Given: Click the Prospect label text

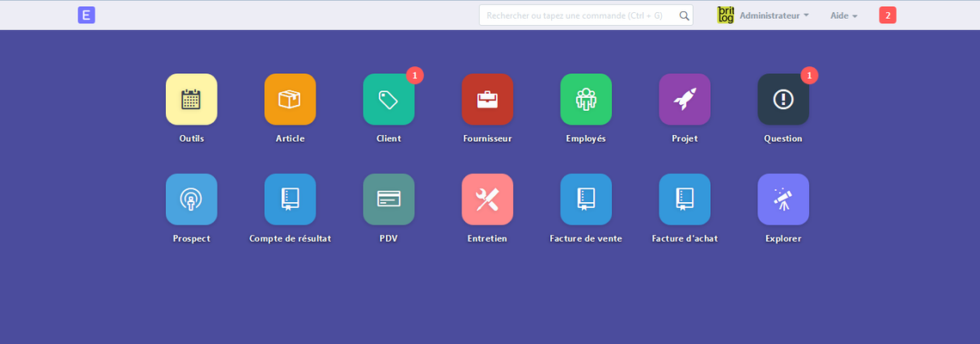Looking at the screenshot, I should point(191,239).
